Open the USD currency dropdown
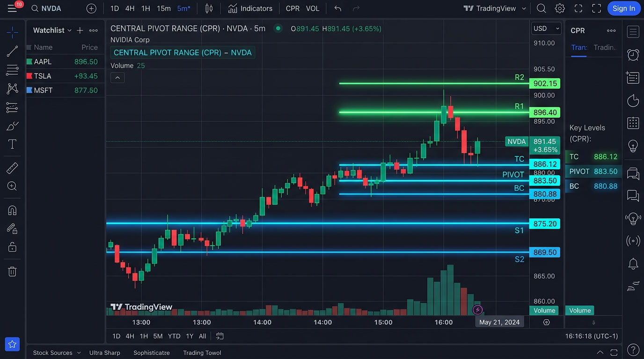 (546, 29)
